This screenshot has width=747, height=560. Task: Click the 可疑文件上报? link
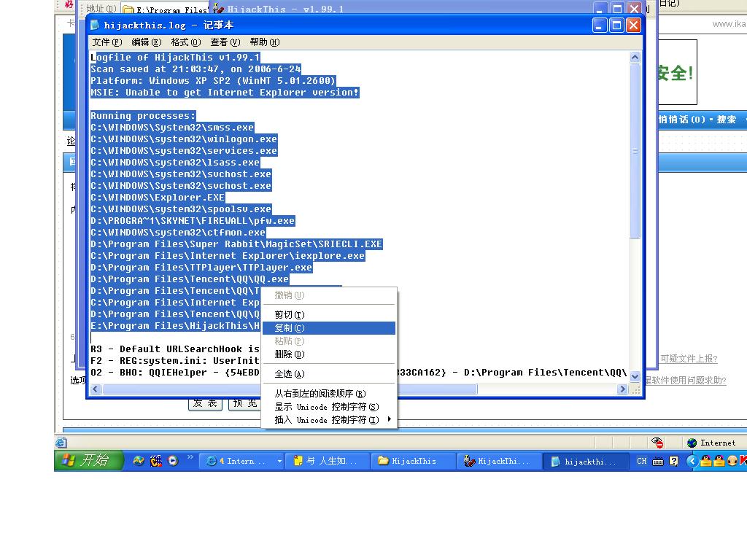[x=689, y=359]
